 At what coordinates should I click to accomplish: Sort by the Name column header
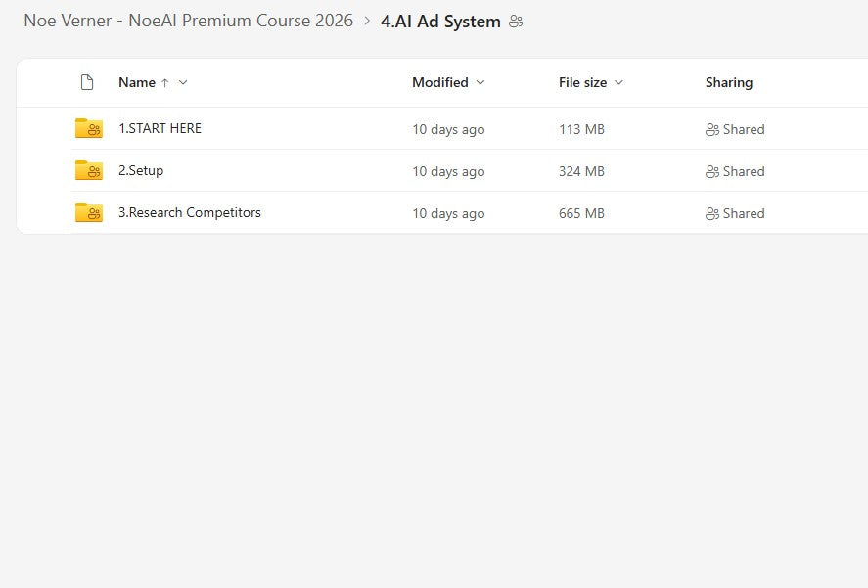pyautogui.click(x=137, y=82)
